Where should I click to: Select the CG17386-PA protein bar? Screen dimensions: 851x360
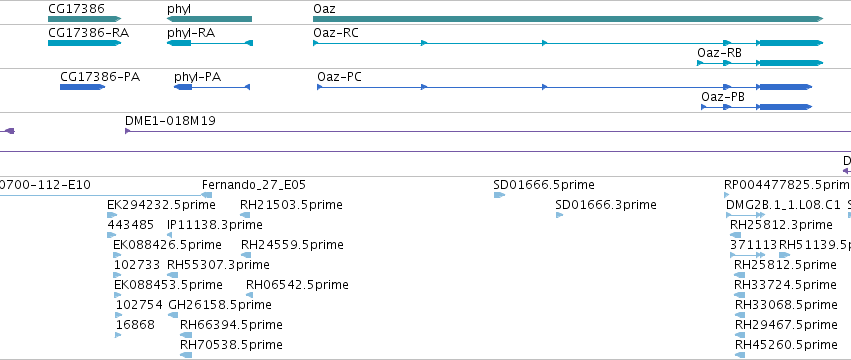click(x=82, y=87)
